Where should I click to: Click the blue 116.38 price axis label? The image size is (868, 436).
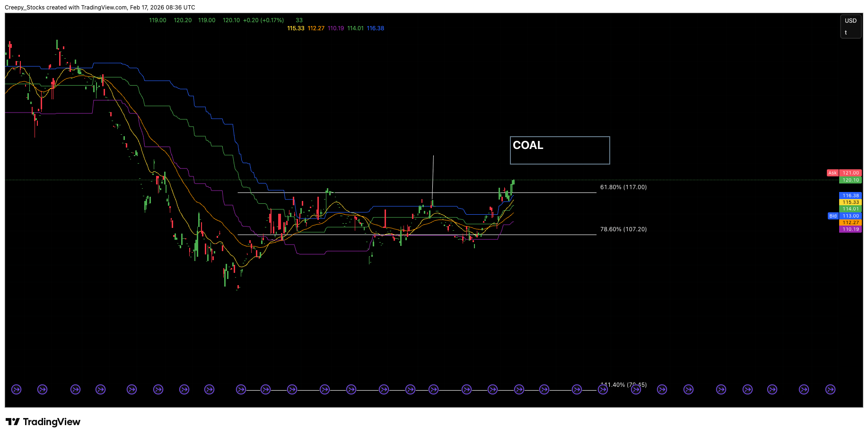tap(850, 196)
